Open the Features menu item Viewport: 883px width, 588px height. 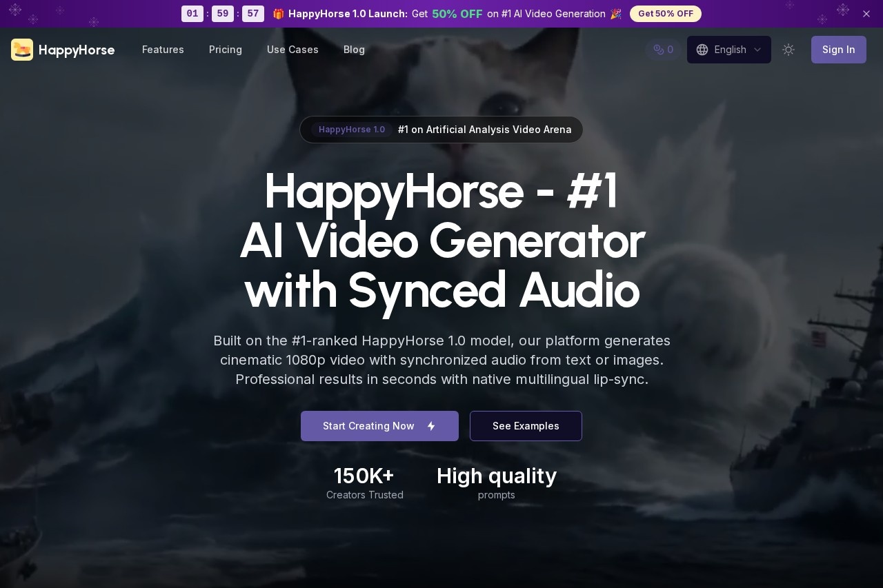pos(163,50)
